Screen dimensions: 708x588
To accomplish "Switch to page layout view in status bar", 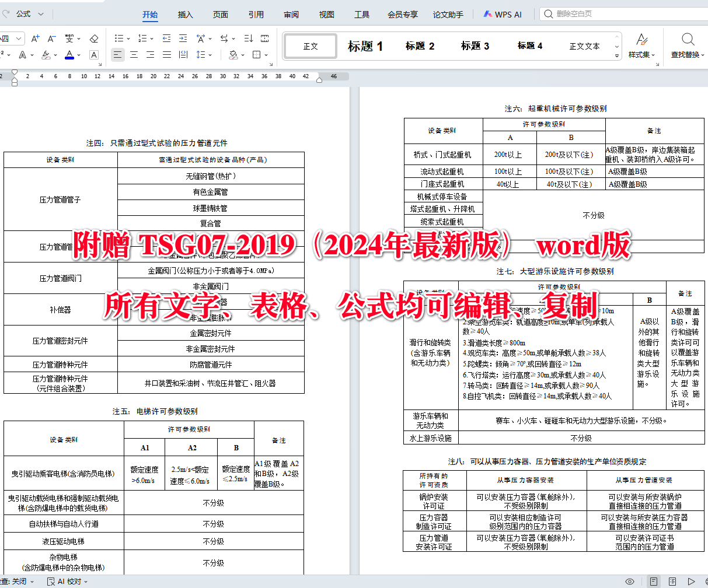I will (x=654, y=582).
